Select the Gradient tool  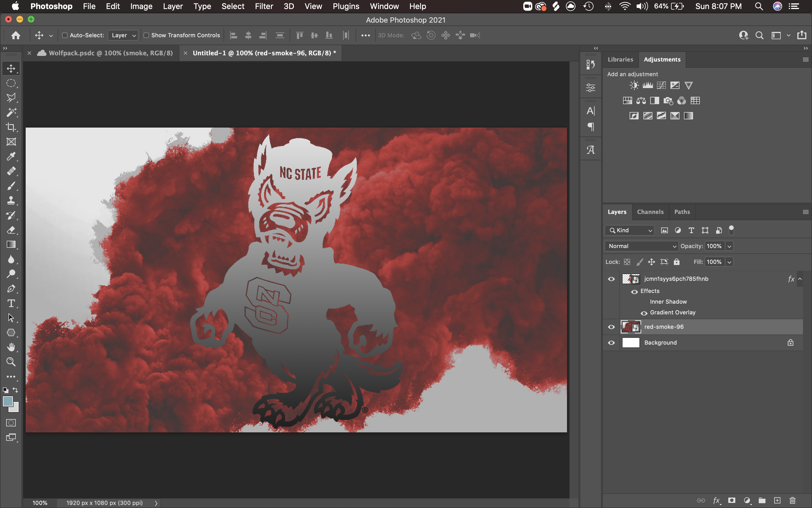pos(11,245)
